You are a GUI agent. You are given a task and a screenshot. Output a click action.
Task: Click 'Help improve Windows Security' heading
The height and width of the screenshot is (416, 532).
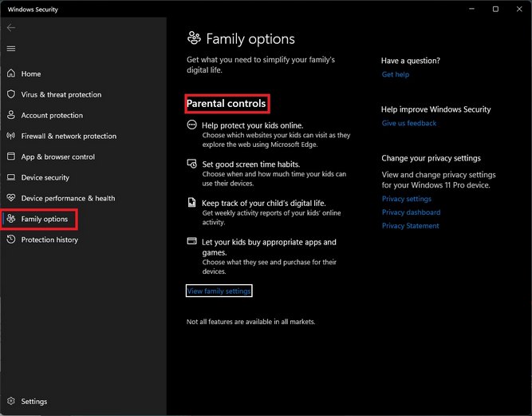436,109
